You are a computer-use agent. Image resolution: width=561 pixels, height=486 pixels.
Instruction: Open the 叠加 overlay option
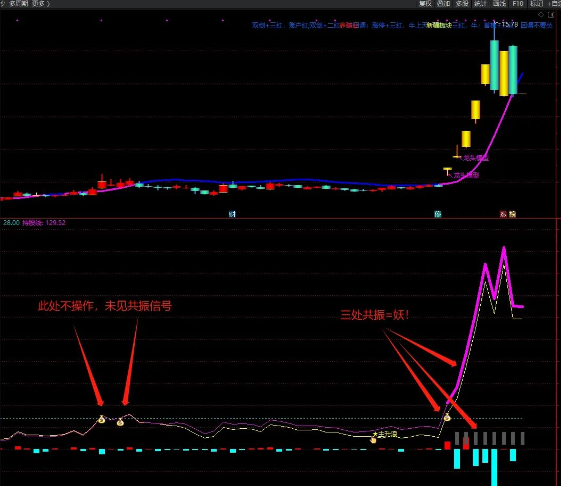click(443, 4)
